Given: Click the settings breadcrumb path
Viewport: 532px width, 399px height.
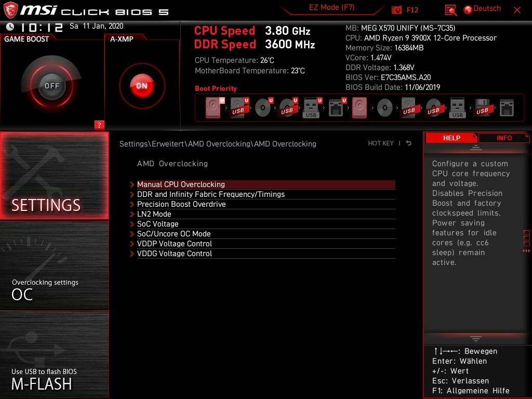Looking at the screenshot, I should pyautogui.click(x=218, y=144).
